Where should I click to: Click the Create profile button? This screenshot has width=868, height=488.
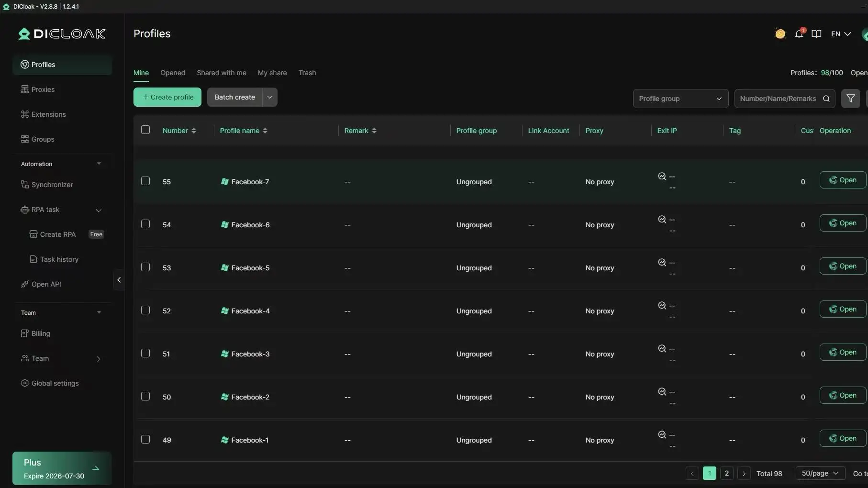coord(167,97)
